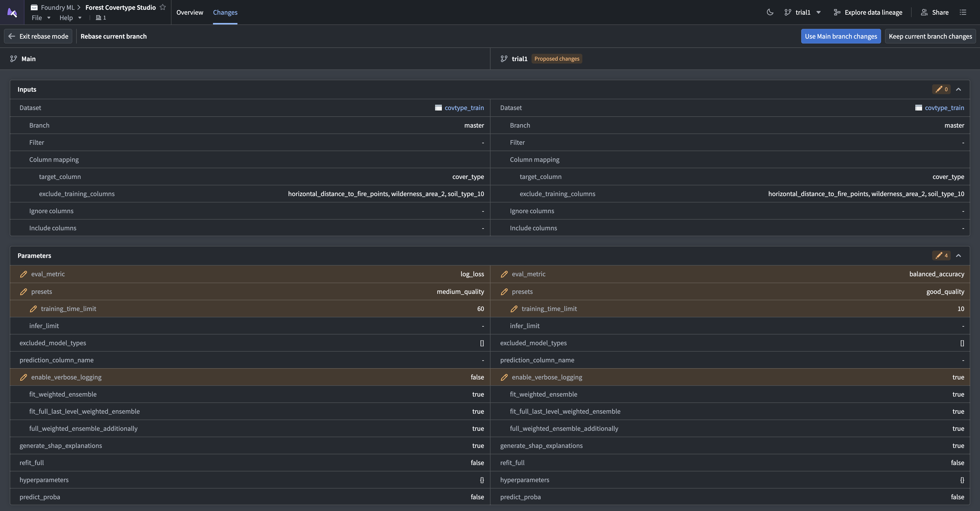Click the Parameters edit count badge showing 4
This screenshot has width=980, height=511.
[x=941, y=255]
